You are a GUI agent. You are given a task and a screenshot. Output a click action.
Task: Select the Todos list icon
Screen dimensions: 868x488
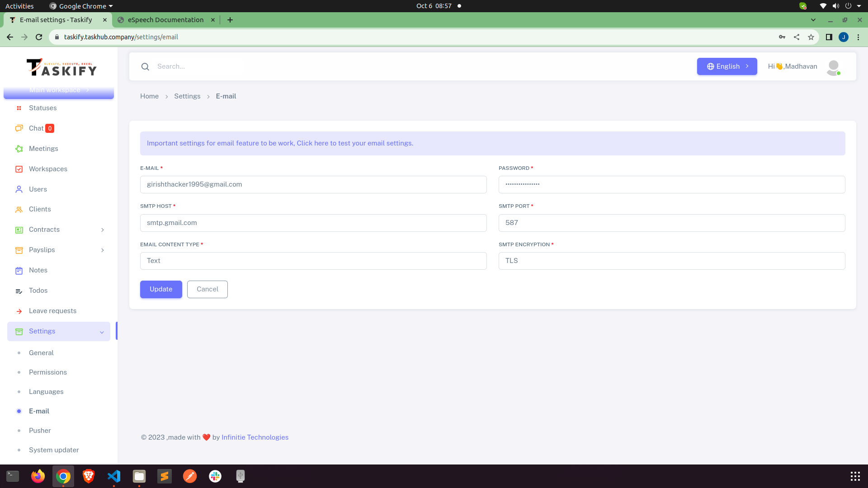click(19, 291)
